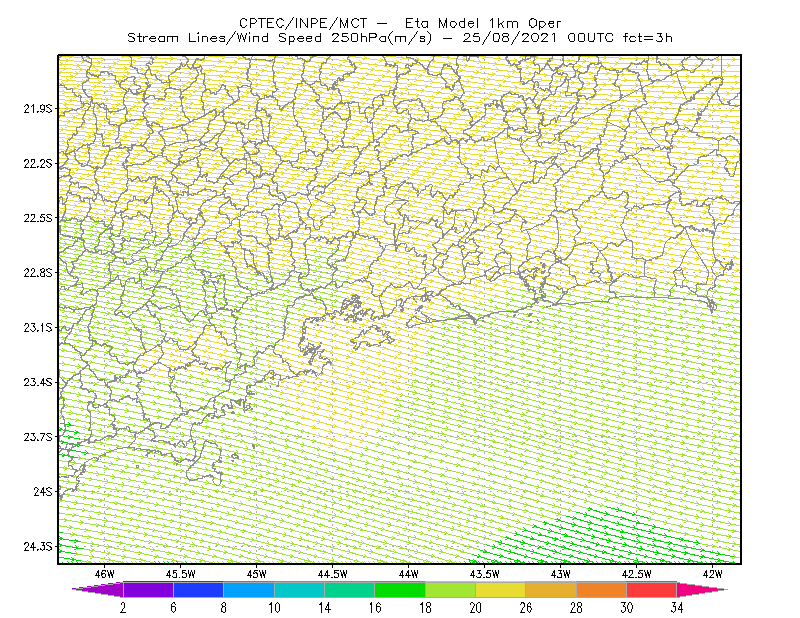
Task: Select the lime legend swatch 18-20
Action: click(x=451, y=589)
